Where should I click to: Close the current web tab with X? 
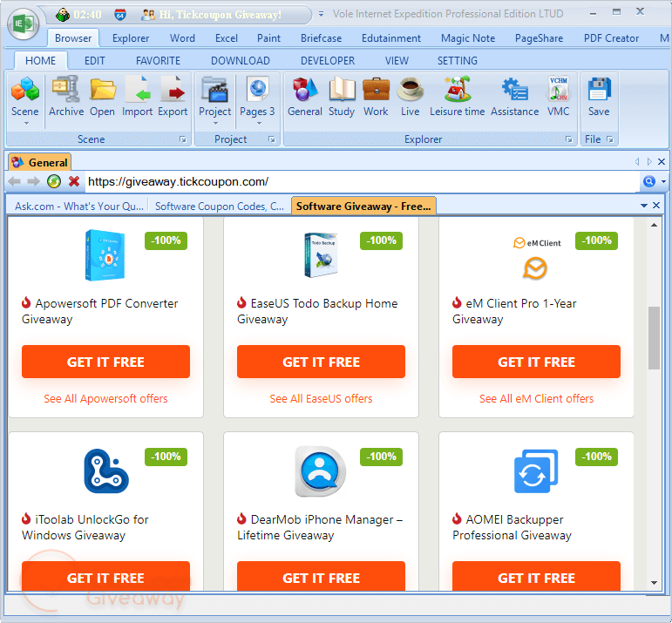click(x=656, y=206)
